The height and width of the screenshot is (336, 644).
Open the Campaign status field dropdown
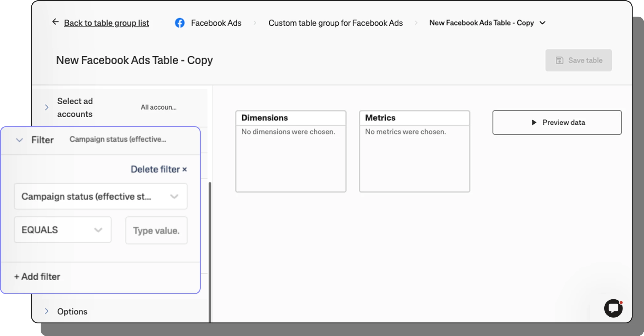point(101,196)
